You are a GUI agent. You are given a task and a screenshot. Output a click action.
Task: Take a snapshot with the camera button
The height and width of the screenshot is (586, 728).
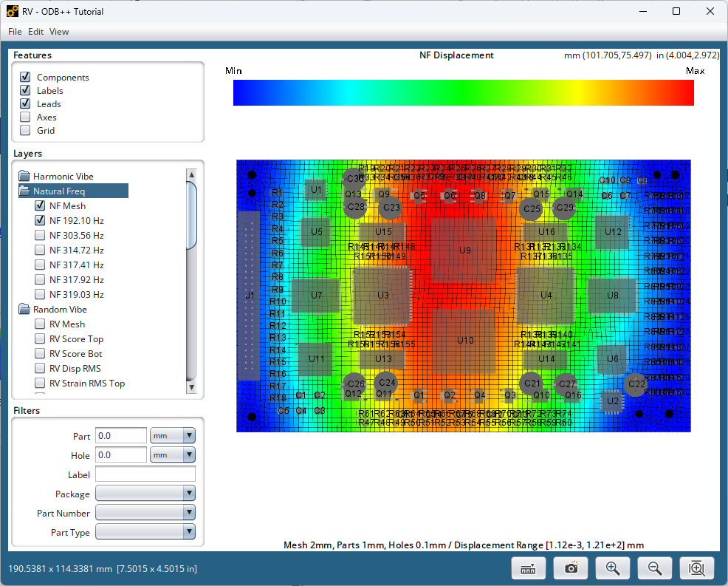[x=570, y=568]
